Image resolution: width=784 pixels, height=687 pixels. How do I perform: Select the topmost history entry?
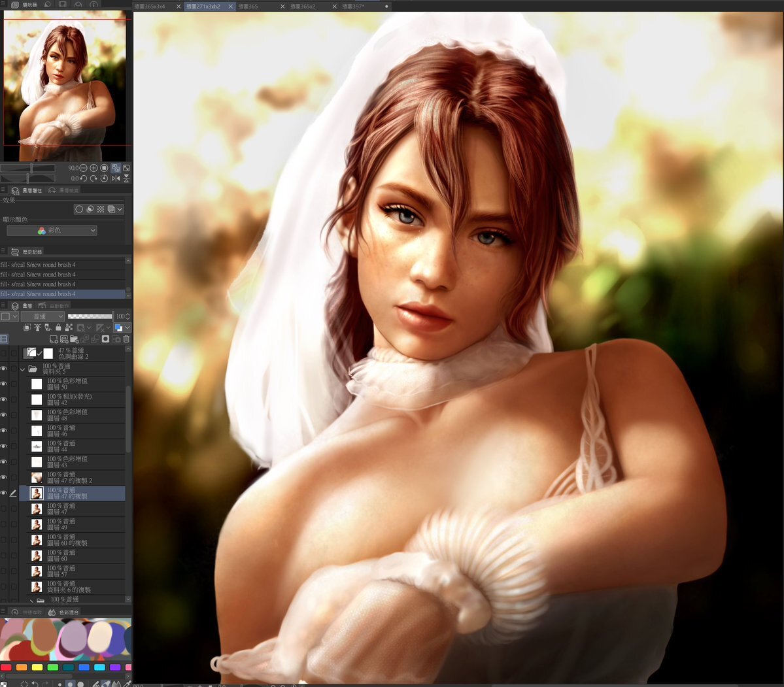63,265
